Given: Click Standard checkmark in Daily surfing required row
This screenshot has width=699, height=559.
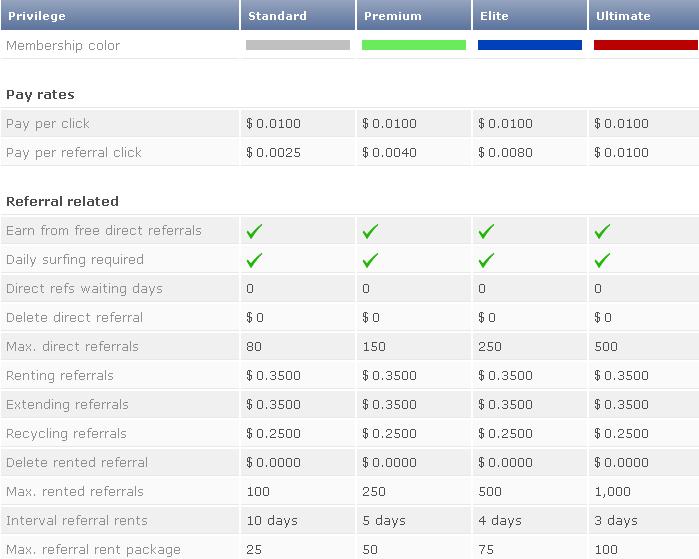Looking at the screenshot, I should coord(254,260).
